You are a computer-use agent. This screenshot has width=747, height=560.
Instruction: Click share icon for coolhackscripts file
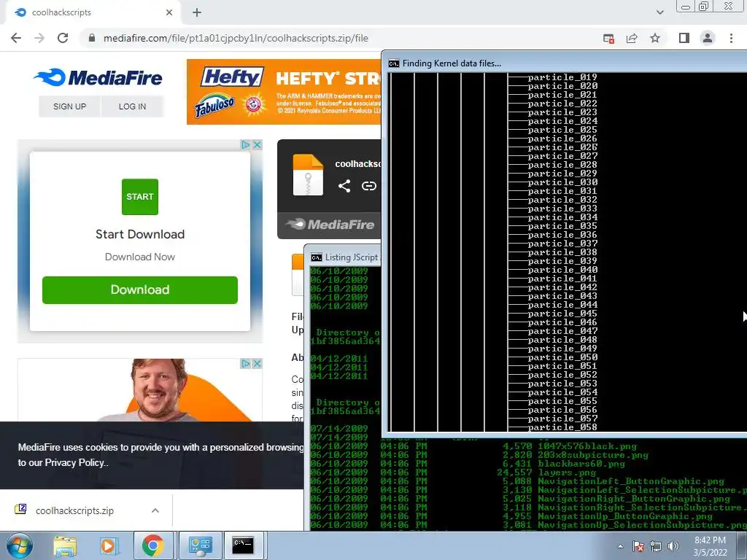pyautogui.click(x=344, y=186)
